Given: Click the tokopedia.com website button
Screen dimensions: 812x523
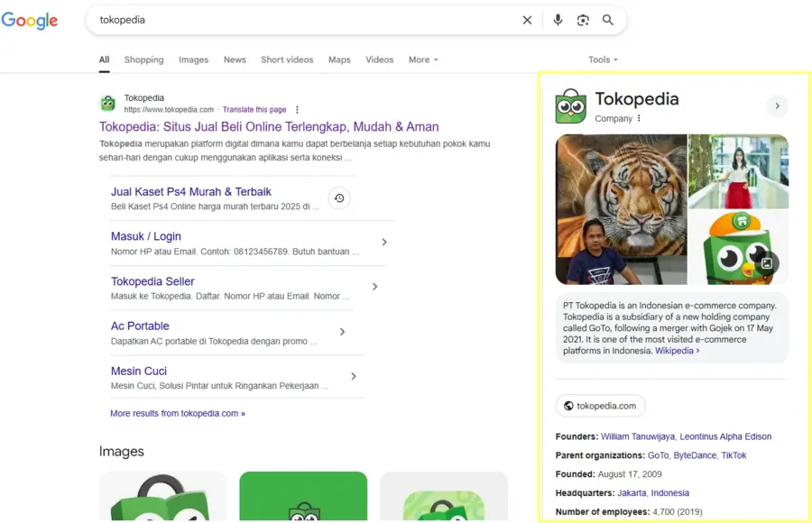Looking at the screenshot, I should pos(601,406).
